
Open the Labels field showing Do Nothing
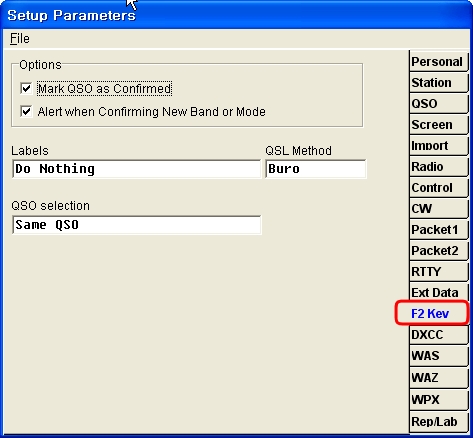pos(136,169)
